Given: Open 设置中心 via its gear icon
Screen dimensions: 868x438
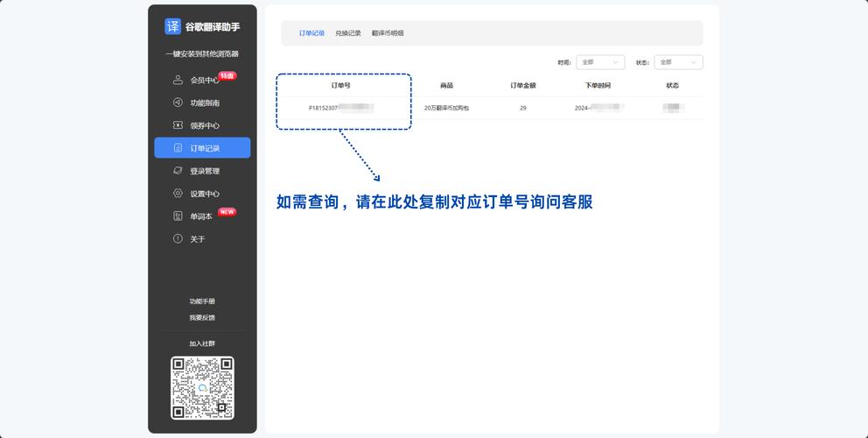Looking at the screenshot, I should pos(178,194).
